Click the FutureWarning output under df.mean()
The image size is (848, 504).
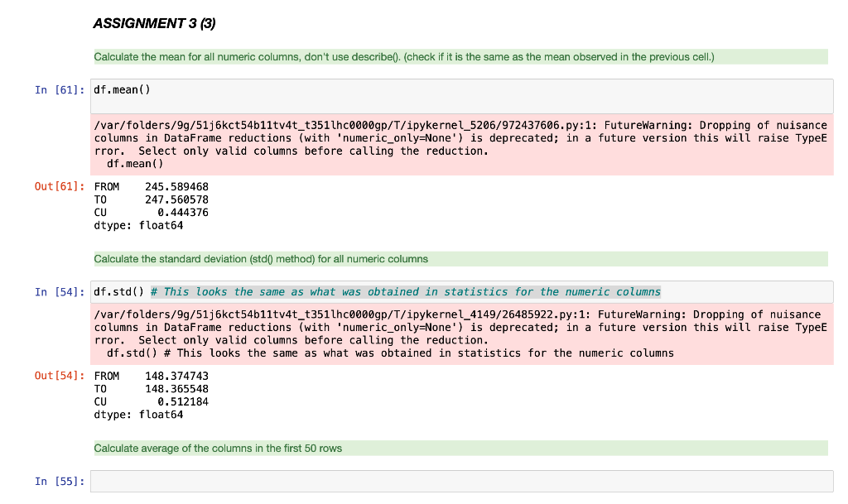[x=462, y=145]
